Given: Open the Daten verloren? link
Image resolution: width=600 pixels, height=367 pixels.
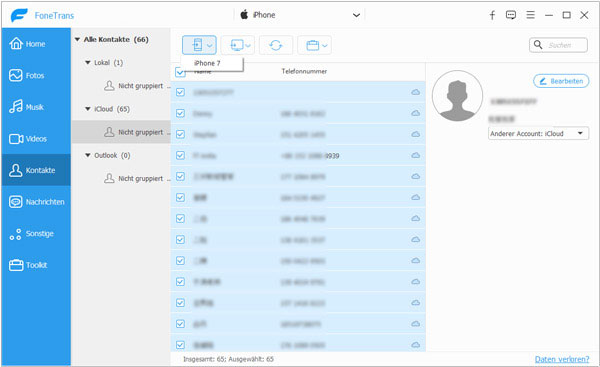Looking at the screenshot, I should [562, 359].
